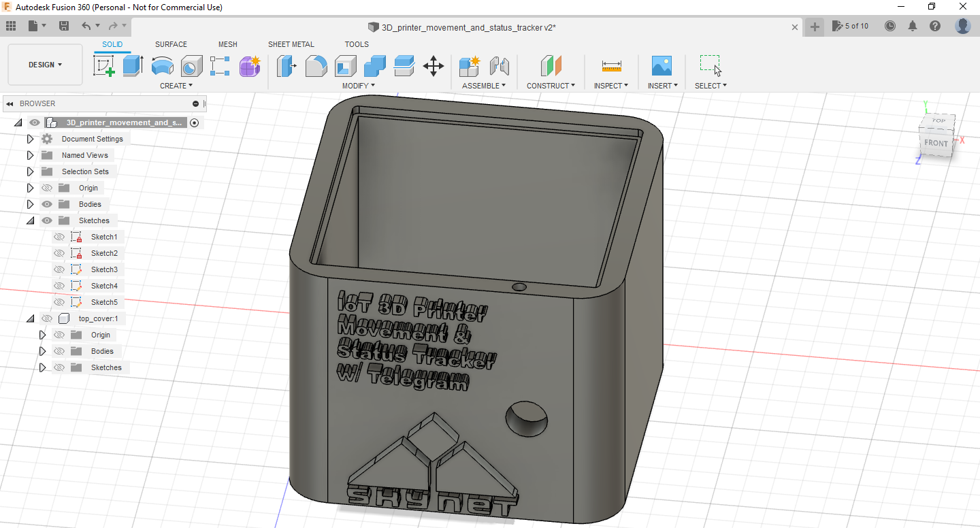Activate the Press Pull tool
980x528 pixels.
(x=286, y=66)
